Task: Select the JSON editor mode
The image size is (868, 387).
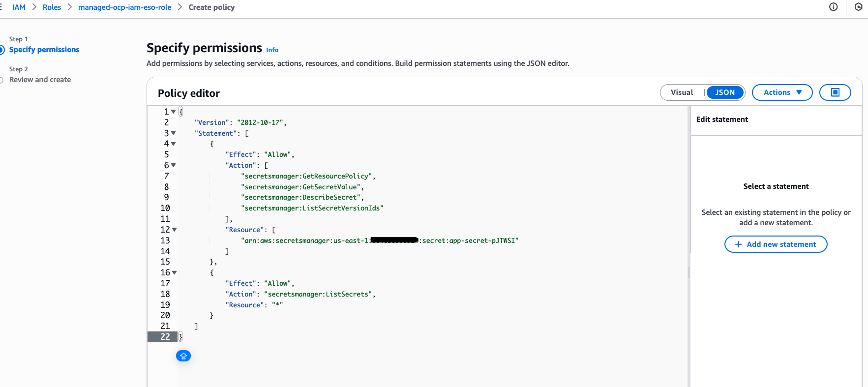Action: tap(724, 92)
